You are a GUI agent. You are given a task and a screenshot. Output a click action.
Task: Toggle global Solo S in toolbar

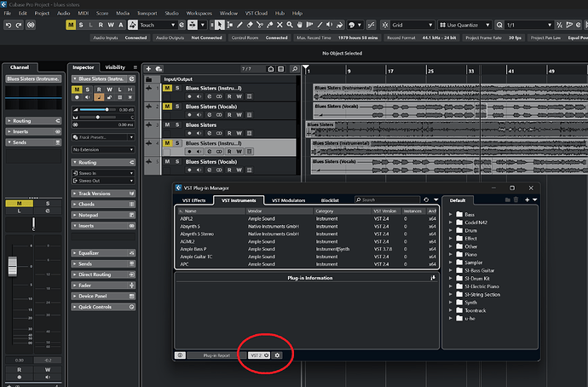tap(81, 25)
